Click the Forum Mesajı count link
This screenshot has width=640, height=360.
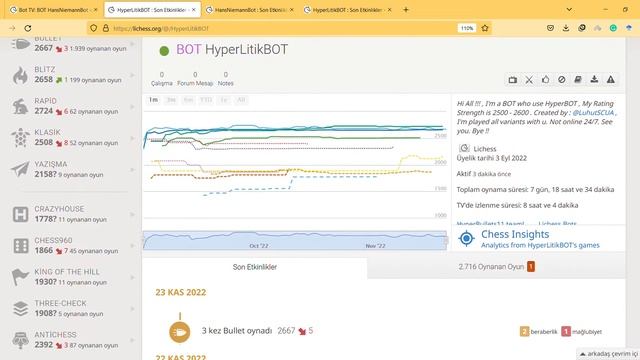[195, 79]
